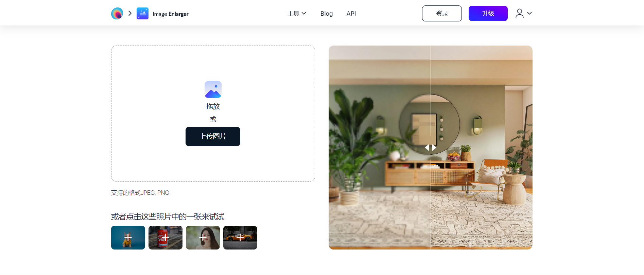
Task: Click left arrow on comparison handle
Action: click(x=427, y=148)
